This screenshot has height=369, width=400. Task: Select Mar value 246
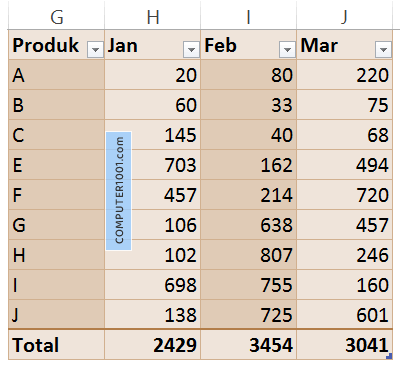click(x=345, y=255)
